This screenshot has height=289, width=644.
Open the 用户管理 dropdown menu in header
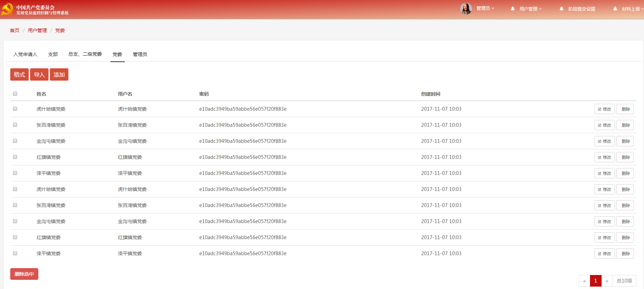point(531,9)
